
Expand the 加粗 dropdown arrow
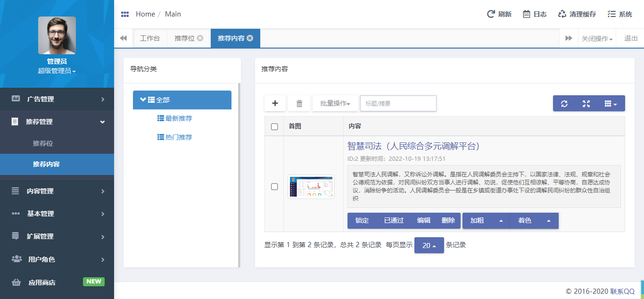[501, 221]
